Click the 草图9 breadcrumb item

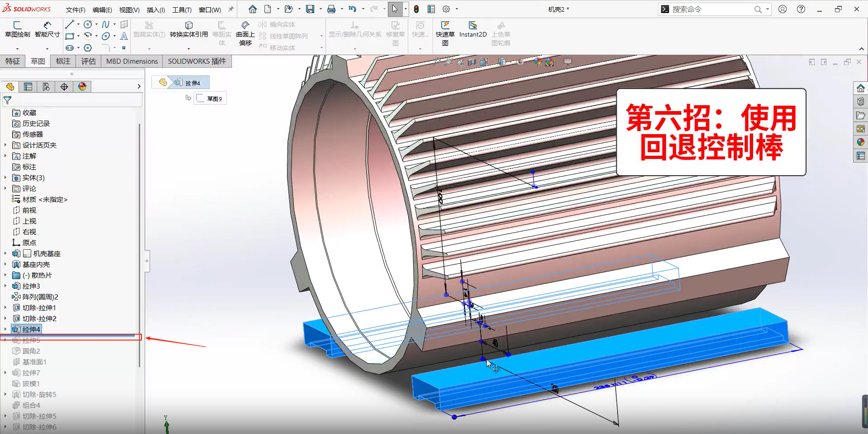(x=211, y=98)
